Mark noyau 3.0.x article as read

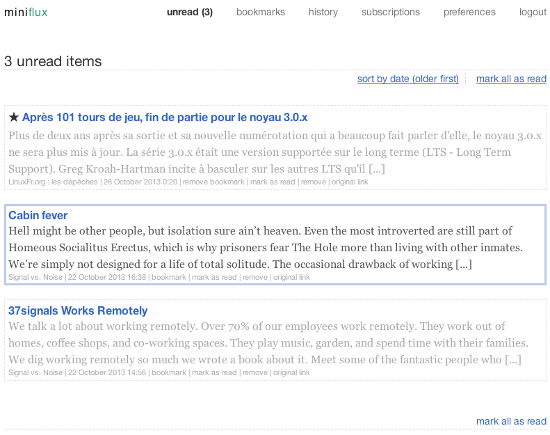pos(273,182)
